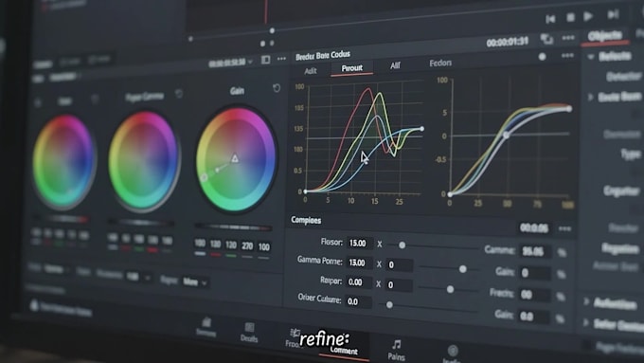Open the Adit tab in curves panel

click(x=311, y=71)
